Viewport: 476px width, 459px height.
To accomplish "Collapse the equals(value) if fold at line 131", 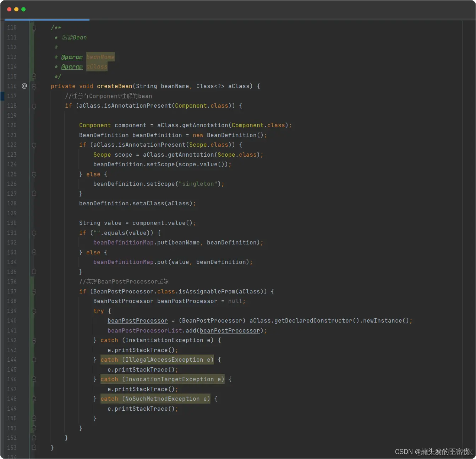I will [x=34, y=233].
